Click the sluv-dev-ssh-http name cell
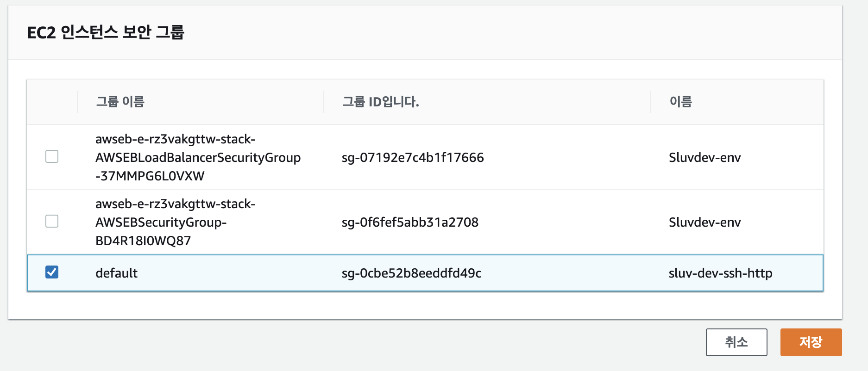 click(x=720, y=273)
